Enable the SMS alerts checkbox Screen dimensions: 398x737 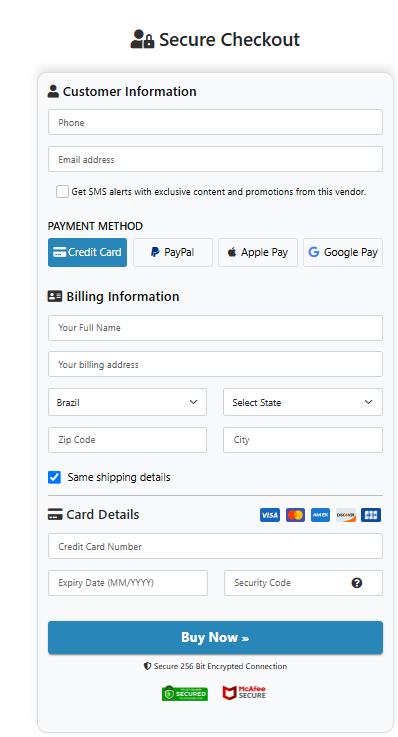tap(62, 191)
